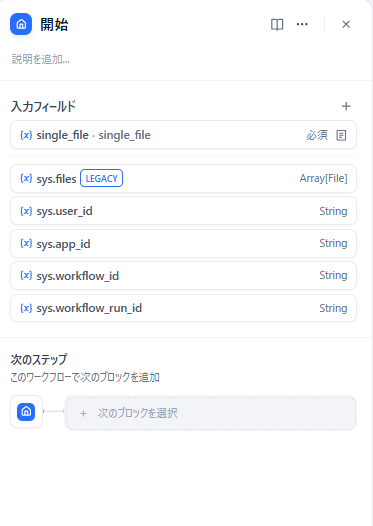
Task: Click the "次のステップ" section heading
Action: (x=39, y=359)
